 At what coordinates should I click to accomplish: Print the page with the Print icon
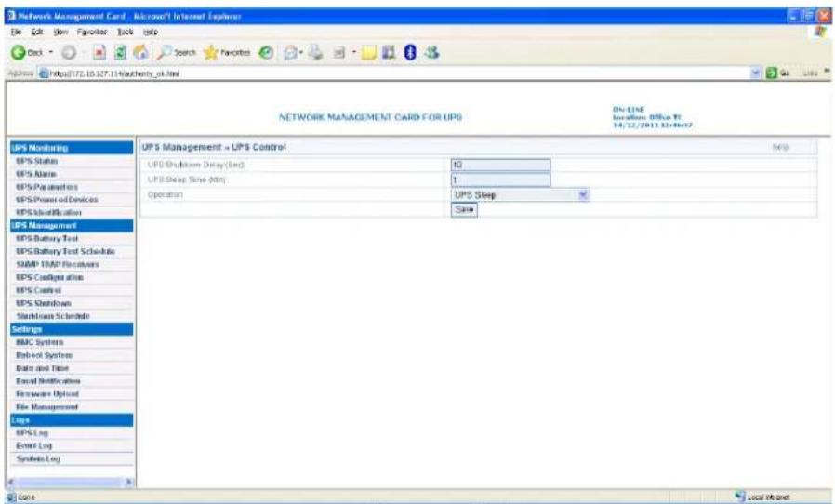coord(316,52)
